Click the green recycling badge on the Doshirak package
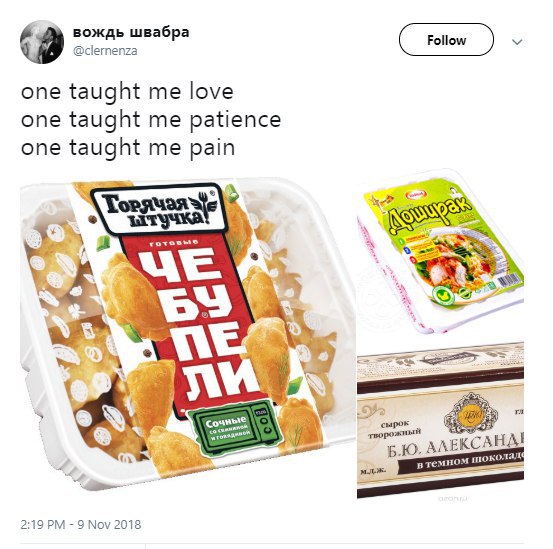Viewport: 553px width, 549px height. (442, 295)
